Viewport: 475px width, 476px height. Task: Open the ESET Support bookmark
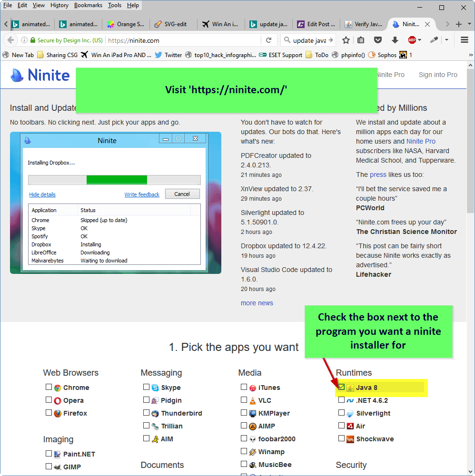[280, 55]
